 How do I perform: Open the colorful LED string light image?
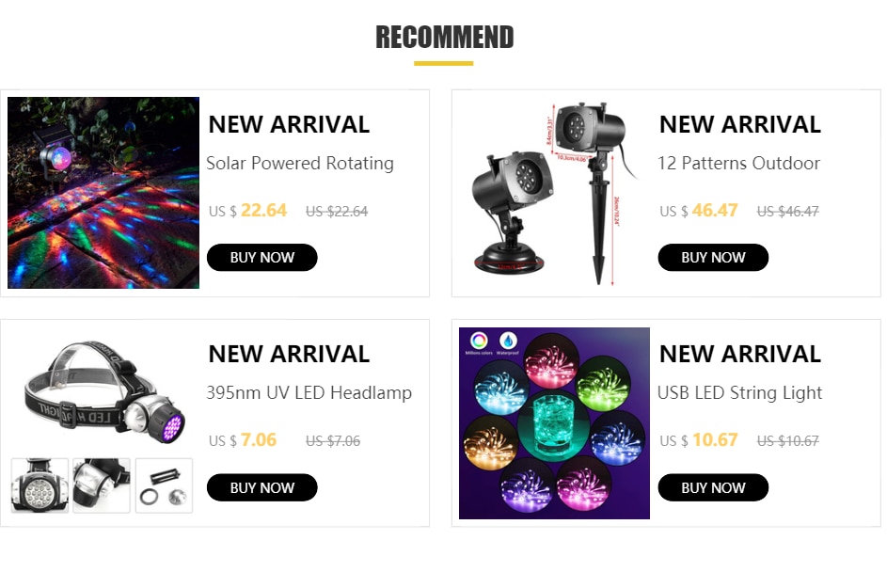(554, 422)
